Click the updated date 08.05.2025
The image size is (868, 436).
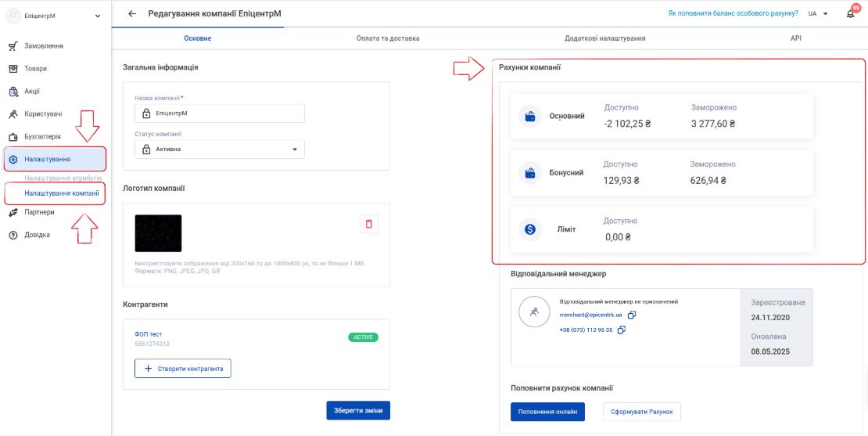770,351
